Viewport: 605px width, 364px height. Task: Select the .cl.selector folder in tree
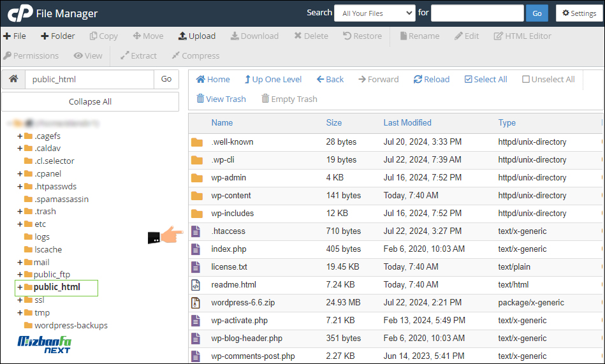click(x=49, y=161)
